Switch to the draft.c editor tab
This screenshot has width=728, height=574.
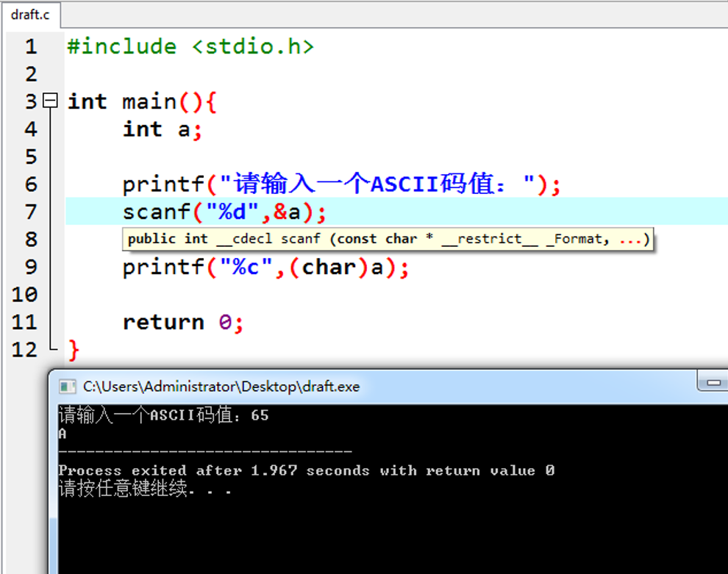pyautogui.click(x=30, y=15)
